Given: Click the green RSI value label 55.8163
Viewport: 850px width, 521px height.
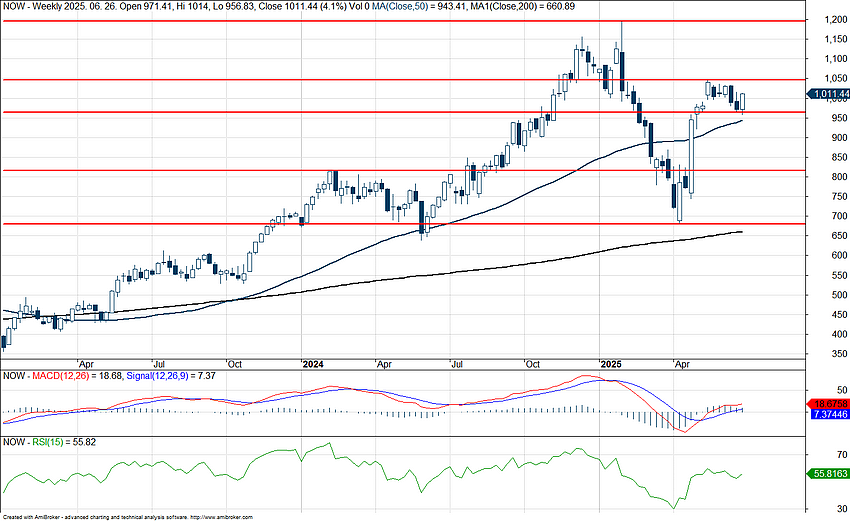Looking at the screenshot, I should 830,474.
